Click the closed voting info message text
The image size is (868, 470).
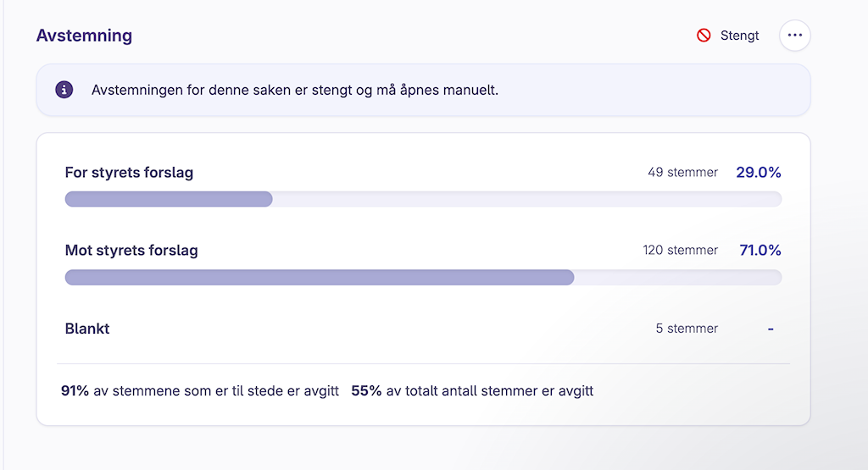coord(295,90)
